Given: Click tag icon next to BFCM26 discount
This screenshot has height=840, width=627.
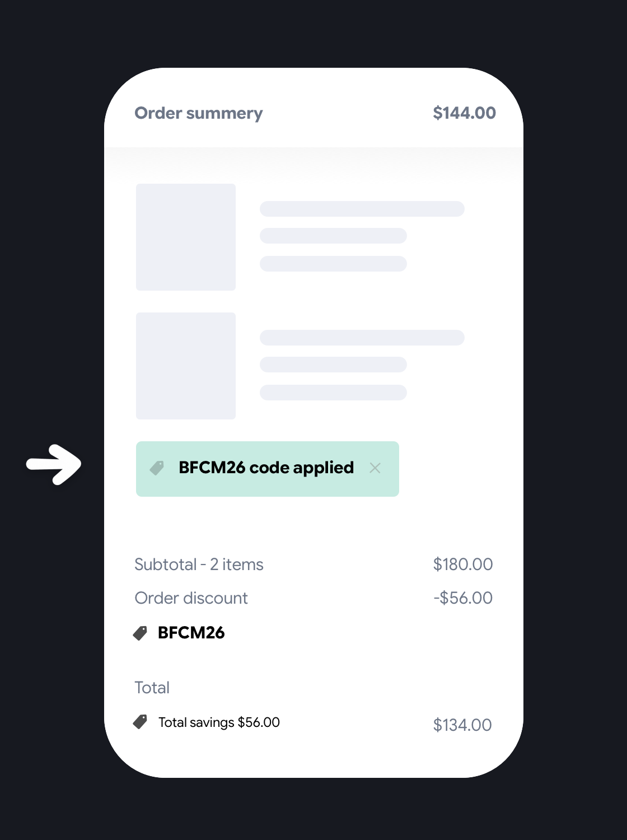Looking at the screenshot, I should click(140, 633).
